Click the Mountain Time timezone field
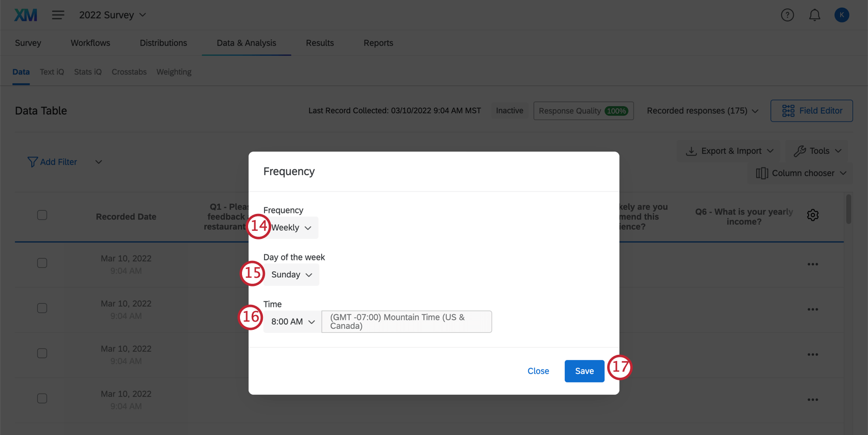Screen dimensions: 868x435 406,322
